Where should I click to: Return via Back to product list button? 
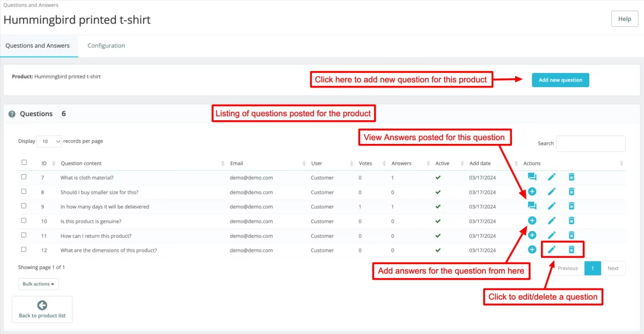coord(42,309)
